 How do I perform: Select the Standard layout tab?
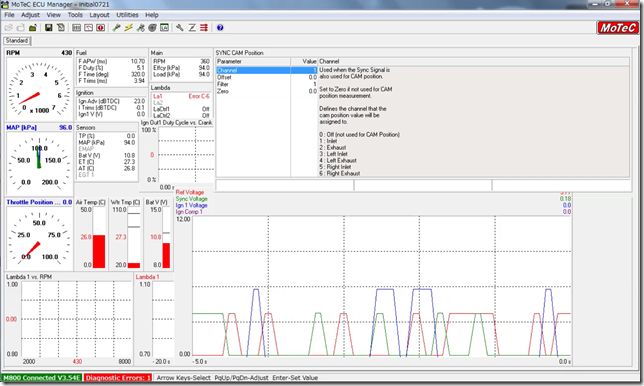(17, 41)
